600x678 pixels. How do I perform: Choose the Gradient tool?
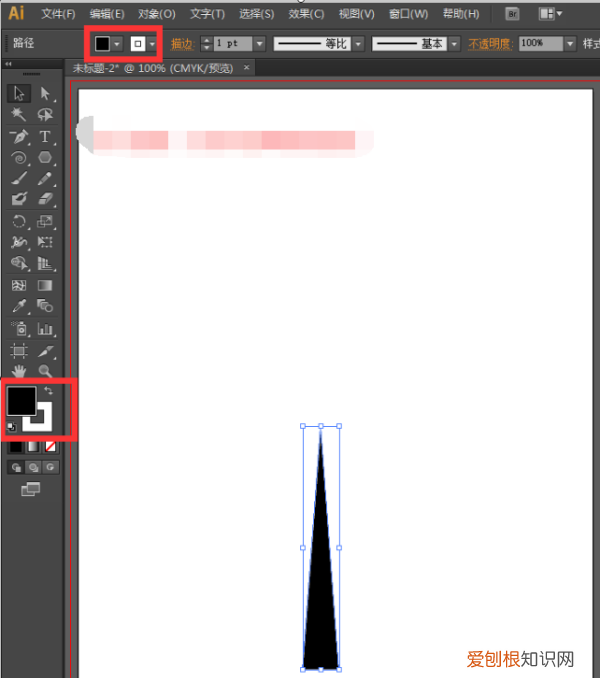click(x=45, y=285)
